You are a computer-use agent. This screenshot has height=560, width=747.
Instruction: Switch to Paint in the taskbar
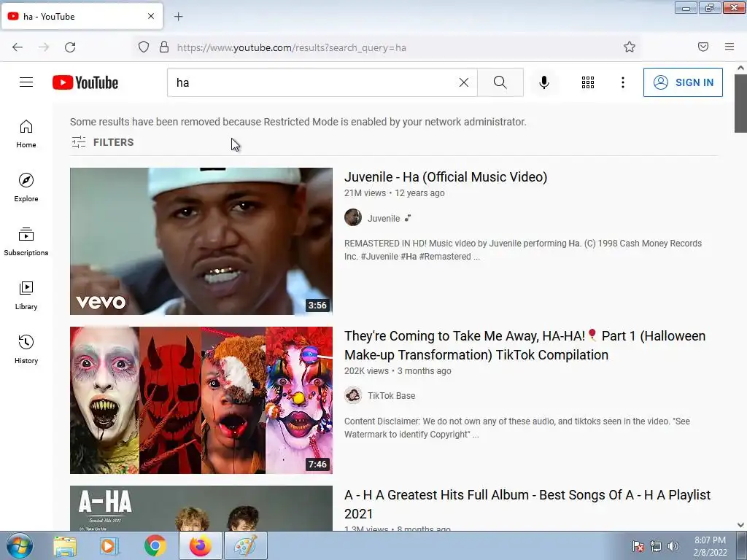245,545
